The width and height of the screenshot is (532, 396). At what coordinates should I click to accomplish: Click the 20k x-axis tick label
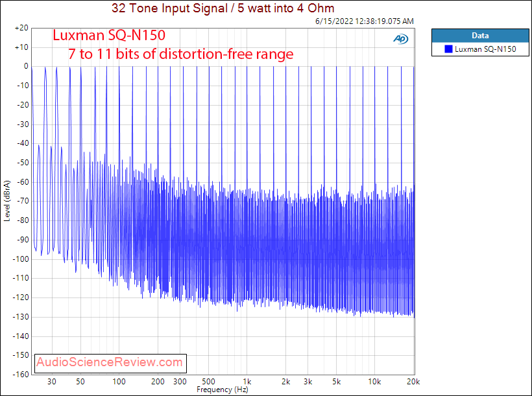[x=413, y=382]
